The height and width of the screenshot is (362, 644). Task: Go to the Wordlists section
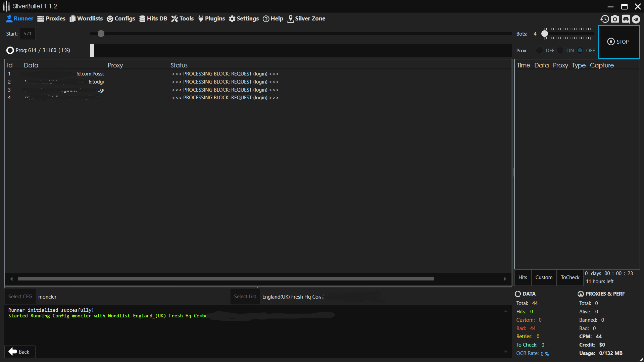click(x=86, y=18)
